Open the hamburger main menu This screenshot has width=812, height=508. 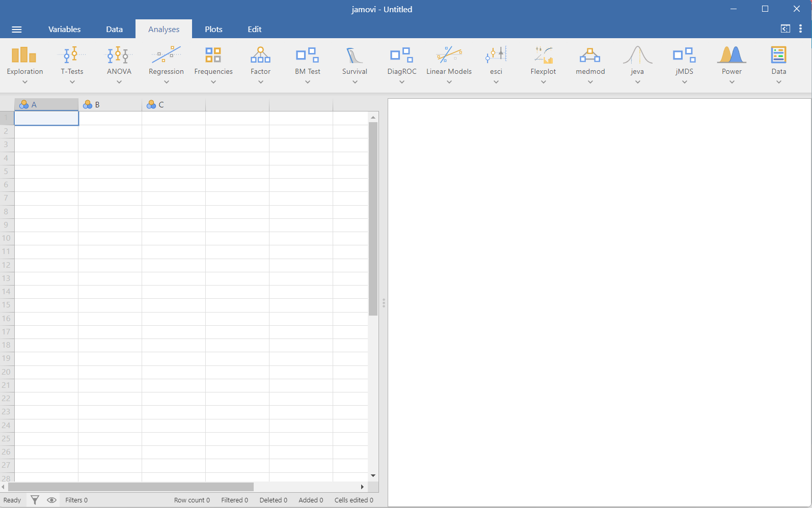pos(17,30)
